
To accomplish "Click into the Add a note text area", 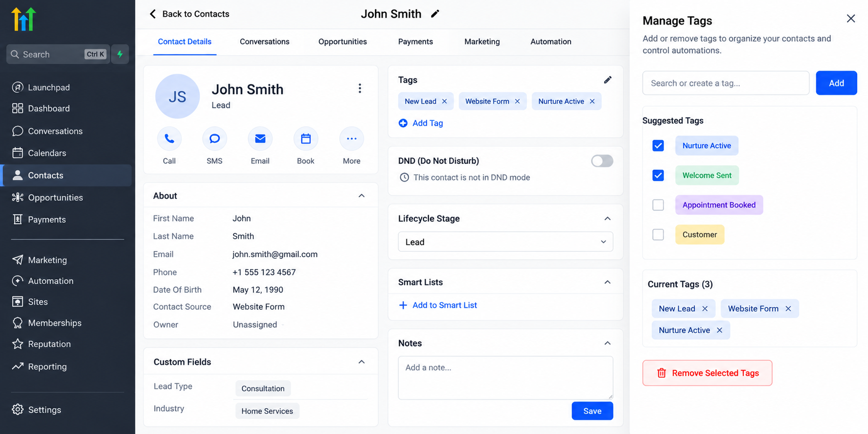I will click(505, 378).
